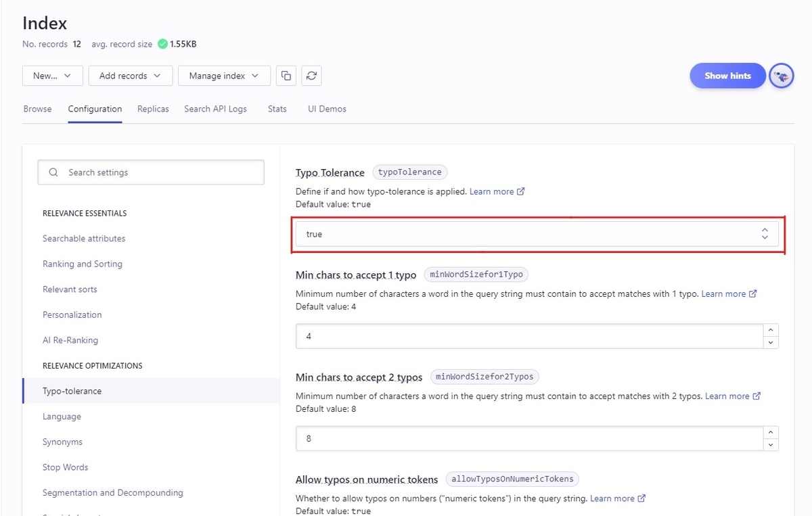Viewport: 812px width, 516px height.
Task: Open the Manage index dropdown
Action: 224,76
